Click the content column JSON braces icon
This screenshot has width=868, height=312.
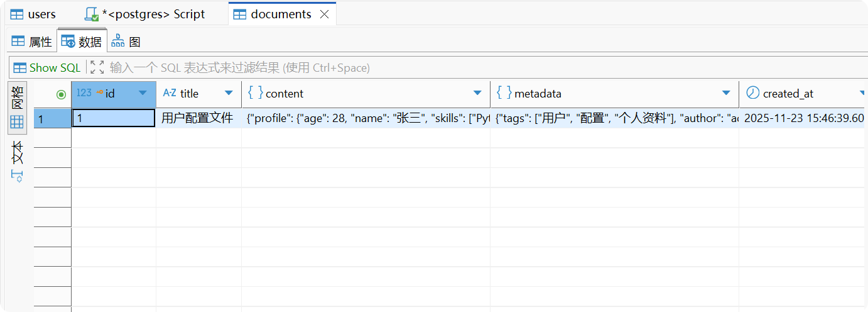[255, 93]
